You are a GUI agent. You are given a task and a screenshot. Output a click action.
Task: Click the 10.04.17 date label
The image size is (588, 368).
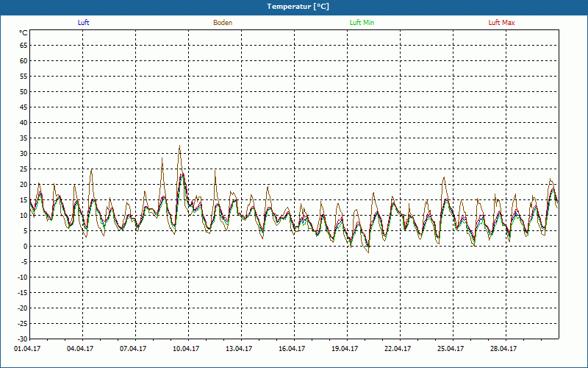[x=186, y=349]
